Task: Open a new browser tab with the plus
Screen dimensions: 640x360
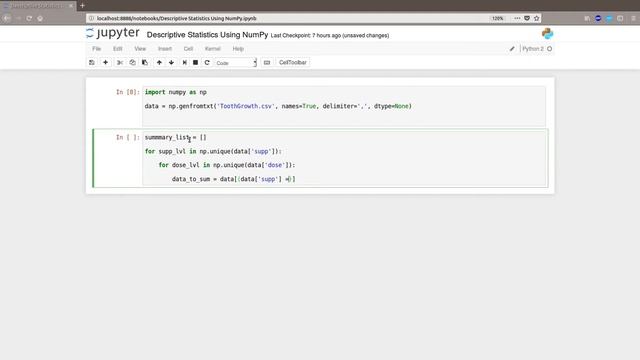Action: tap(82, 5)
